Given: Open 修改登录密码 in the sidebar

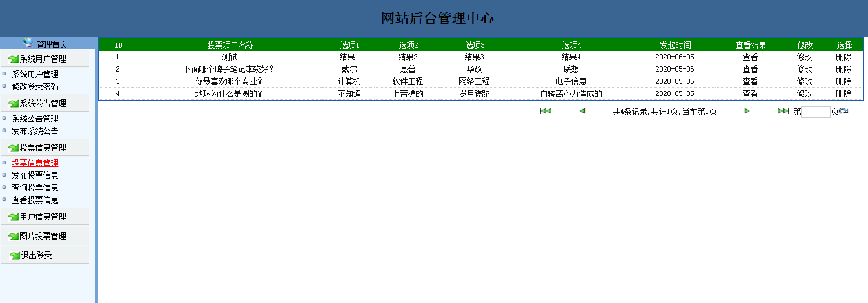Looking at the screenshot, I should click(35, 86).
